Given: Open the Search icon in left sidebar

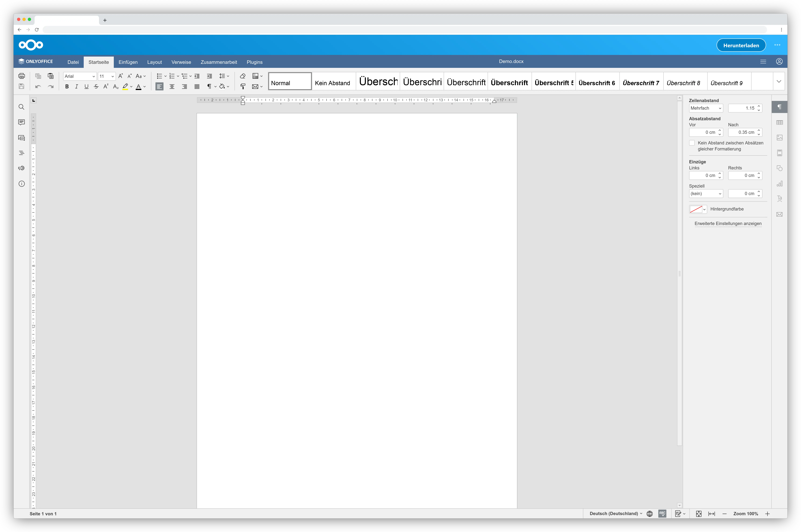Looking at the screenshot, I should pos(21,107).
